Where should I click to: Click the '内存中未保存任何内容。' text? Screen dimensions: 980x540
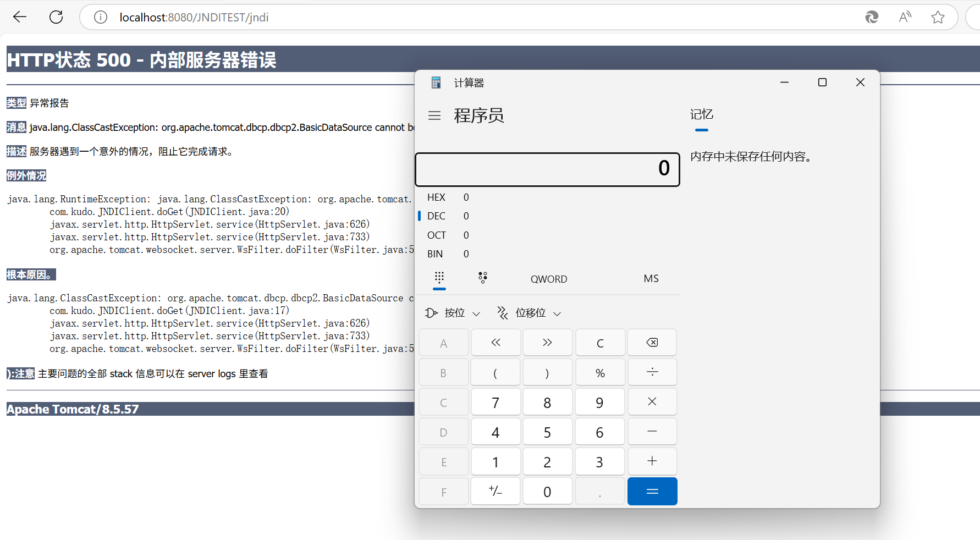(751, 157)
